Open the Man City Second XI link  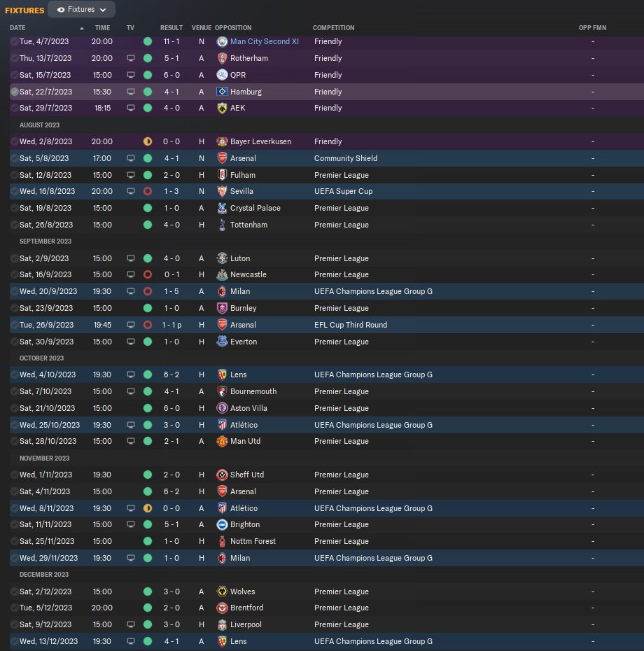pos(265,41)
